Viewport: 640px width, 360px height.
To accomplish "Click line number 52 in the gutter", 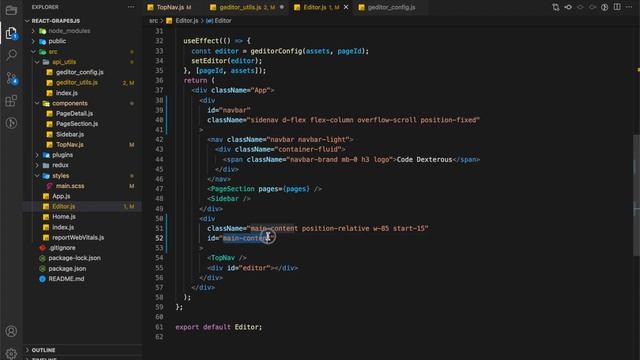I will [159, 238].
